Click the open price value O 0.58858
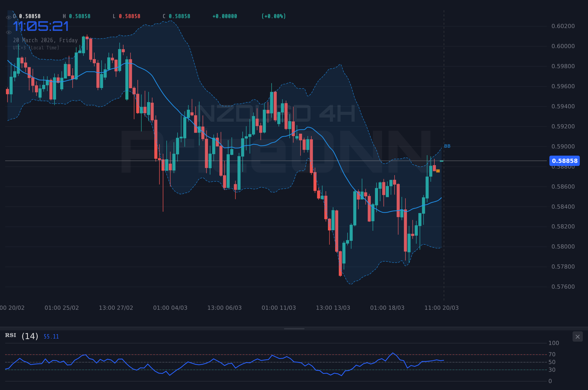 pyautogui.click(x=27, y=16)
